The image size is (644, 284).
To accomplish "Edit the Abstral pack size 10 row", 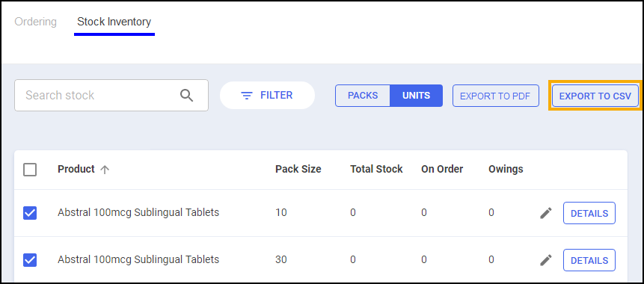I will tap(546, 213).
